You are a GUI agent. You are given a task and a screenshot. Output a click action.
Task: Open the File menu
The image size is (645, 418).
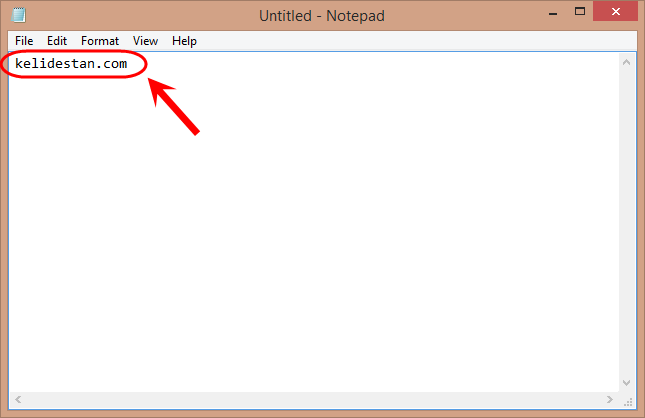tap(24, 41)
